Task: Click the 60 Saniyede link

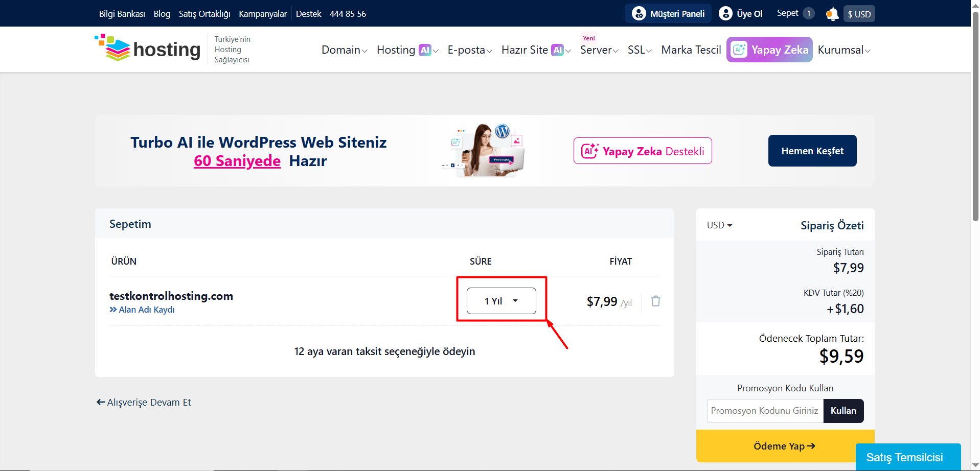Action: click(237, 161)
